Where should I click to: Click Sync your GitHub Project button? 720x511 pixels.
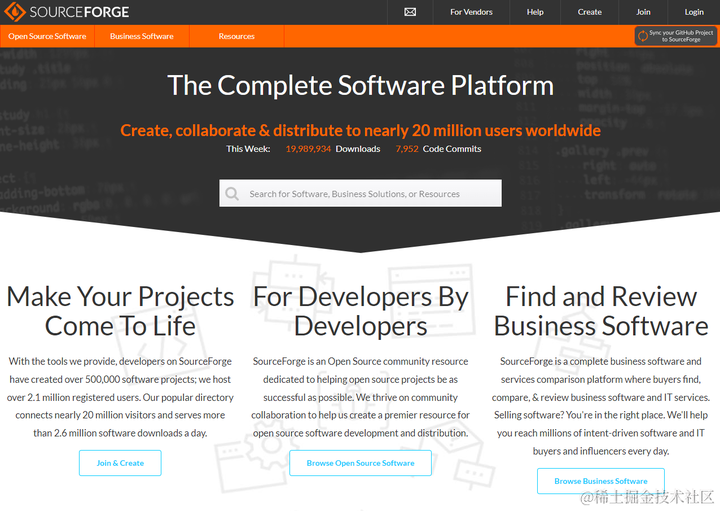tap(675, 36)
